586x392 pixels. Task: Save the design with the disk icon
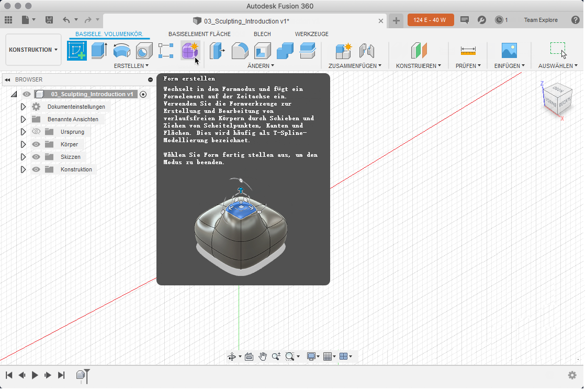[49, 20]
